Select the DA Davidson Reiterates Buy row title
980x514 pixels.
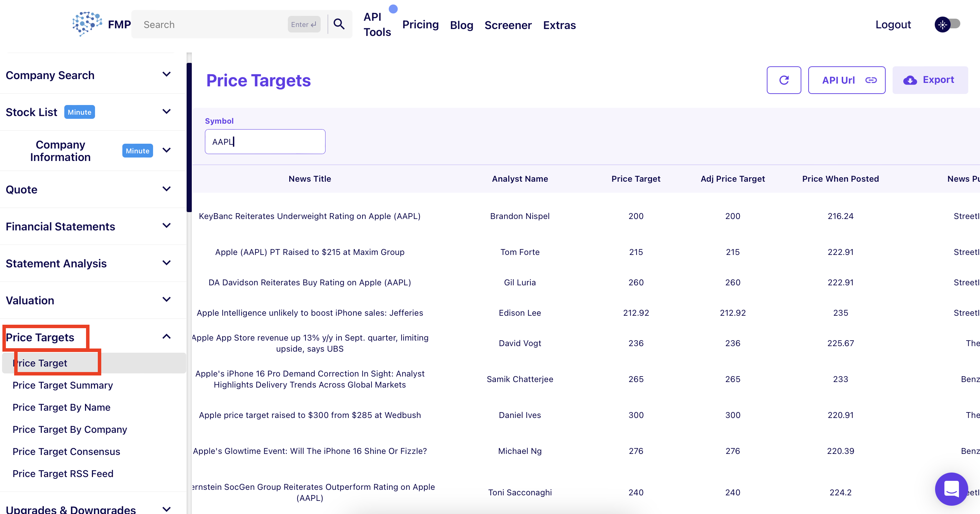tap(310, 283)
